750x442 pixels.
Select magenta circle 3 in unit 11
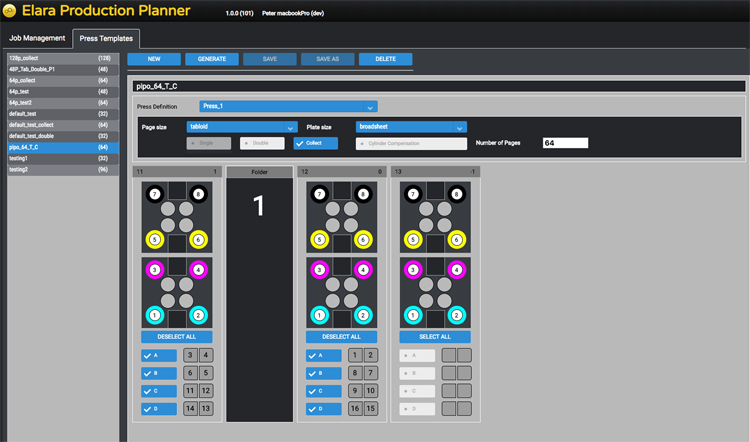coord(154,270)
